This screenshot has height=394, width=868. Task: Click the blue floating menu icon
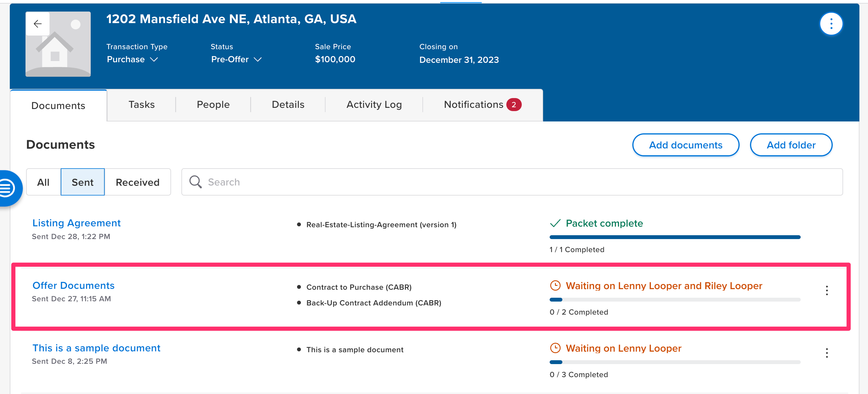[7, 188]
